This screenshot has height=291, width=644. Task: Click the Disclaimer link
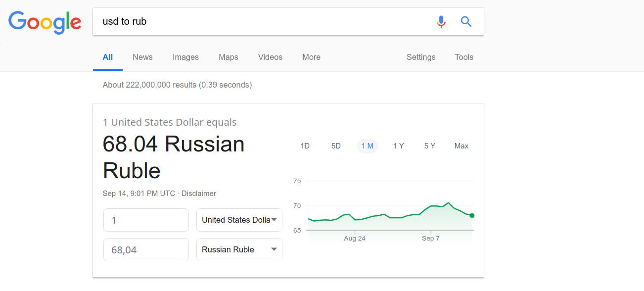[x=199, y=194]
